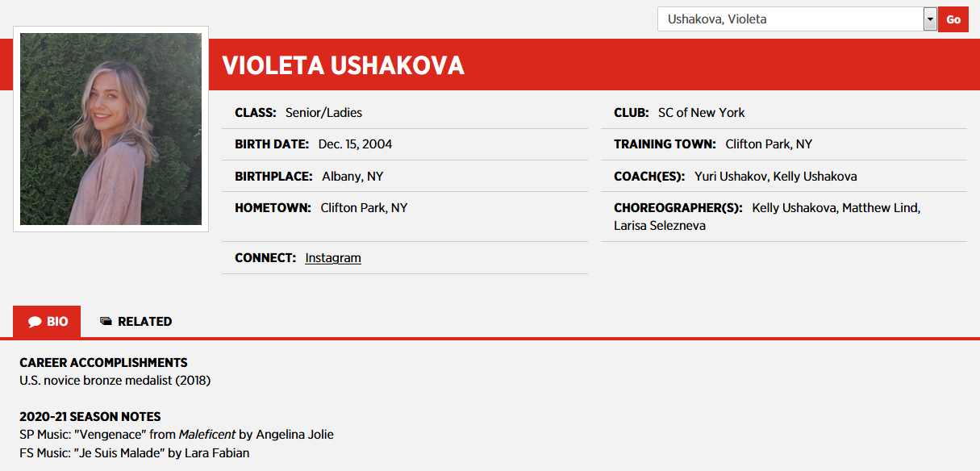Image resolution: width=980 pixels, height=471 pixels.
Task: Expand the athlete selector dropdown arrow
Action: click(930, 19)
